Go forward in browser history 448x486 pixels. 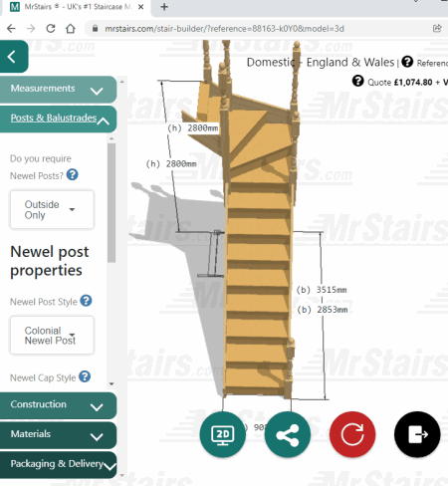pos(31,29)
